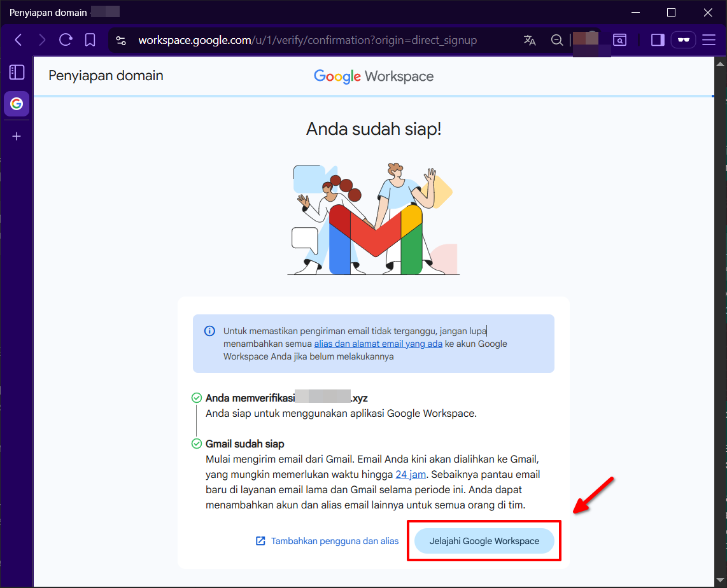The image size is (727, 588).
Task: Open the zoom magnifier icon in address bar
Action: coord(557,40)
